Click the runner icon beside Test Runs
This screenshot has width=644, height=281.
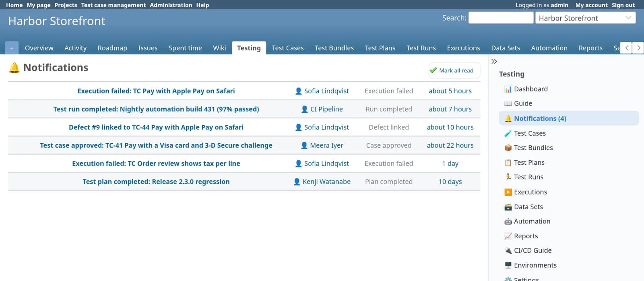(508, 177)
